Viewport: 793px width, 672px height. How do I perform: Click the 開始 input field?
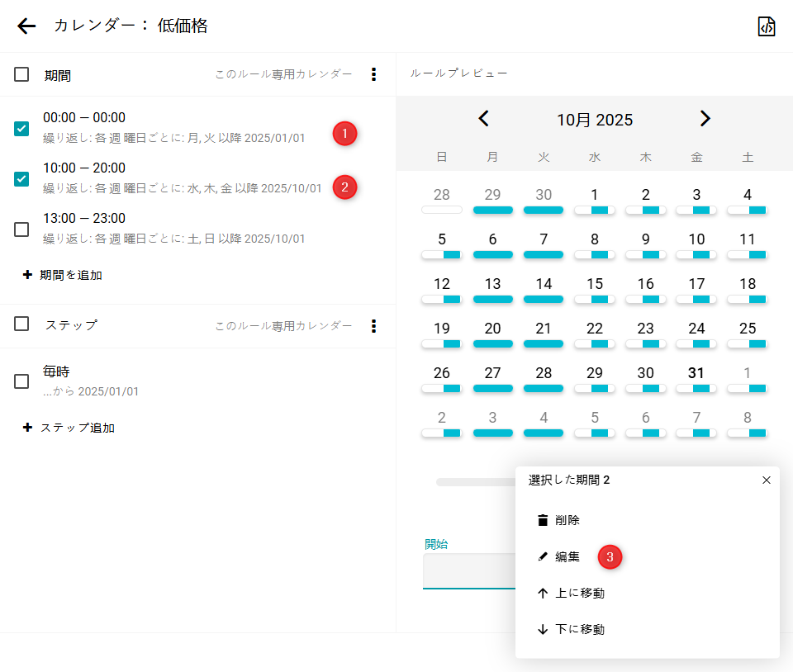(x=468, y=571)
